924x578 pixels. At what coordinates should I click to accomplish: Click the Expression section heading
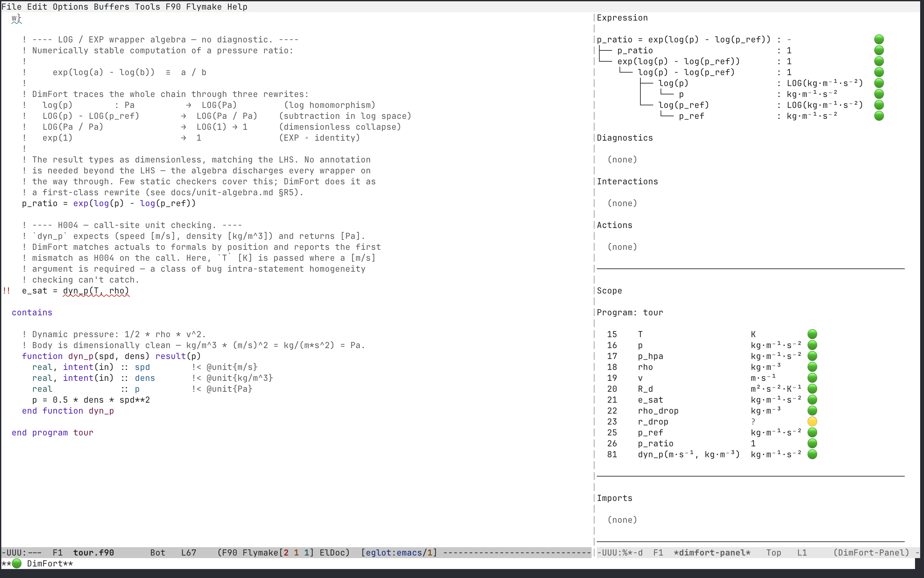point(622,18)
